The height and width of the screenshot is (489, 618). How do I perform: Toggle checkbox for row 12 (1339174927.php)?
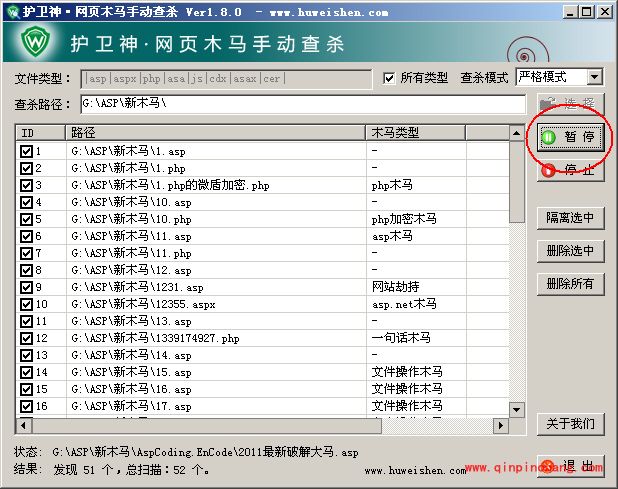tap(26, 338)
